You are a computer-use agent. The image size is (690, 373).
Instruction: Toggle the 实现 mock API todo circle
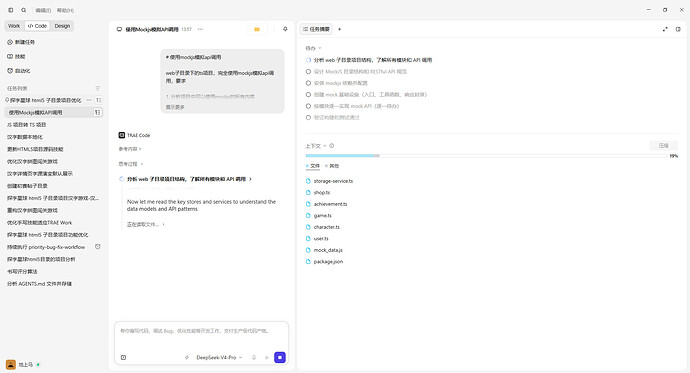pos(308,106)
